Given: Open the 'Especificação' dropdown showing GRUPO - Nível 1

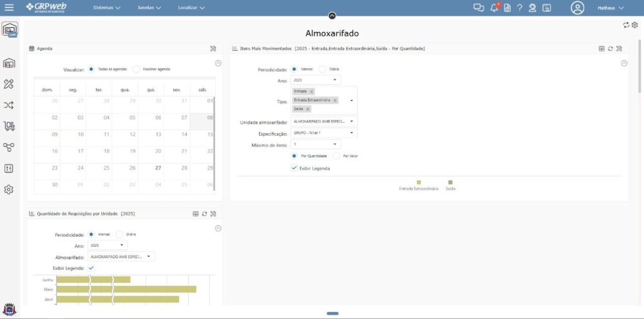Looking at the screenshot, I should [324, 133].
